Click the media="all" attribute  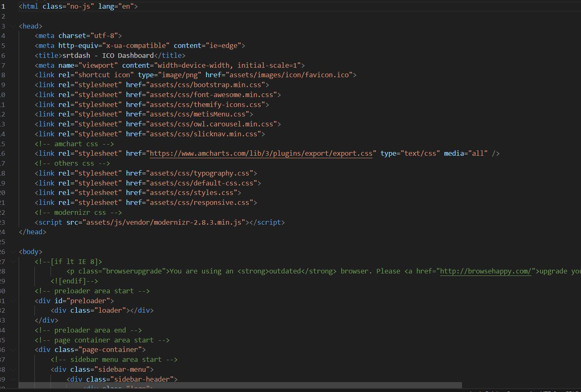(x=466, y=154)
